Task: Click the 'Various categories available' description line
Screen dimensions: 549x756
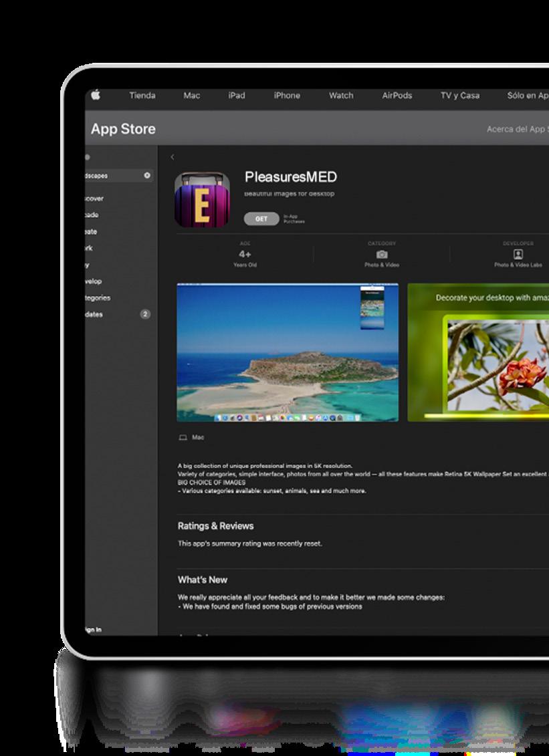Action: [271, 491]
